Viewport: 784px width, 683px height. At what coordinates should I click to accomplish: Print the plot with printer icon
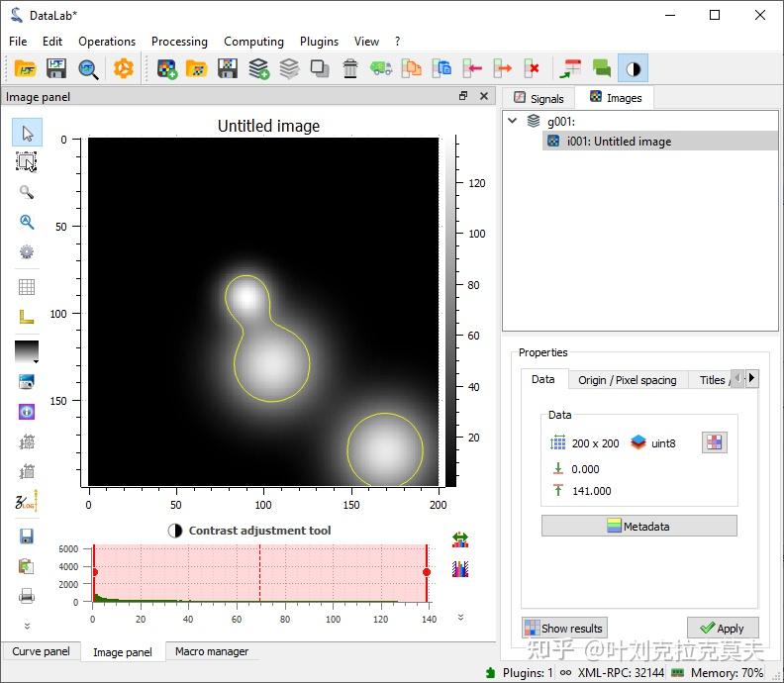27,596
